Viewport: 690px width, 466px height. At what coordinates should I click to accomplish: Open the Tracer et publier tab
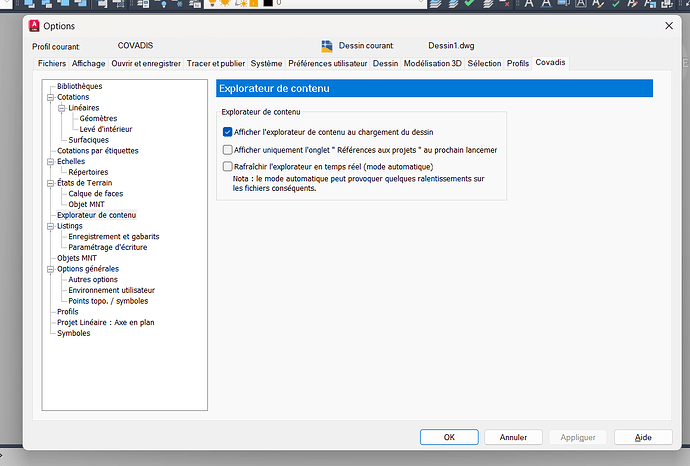click(x=215, y=63)
